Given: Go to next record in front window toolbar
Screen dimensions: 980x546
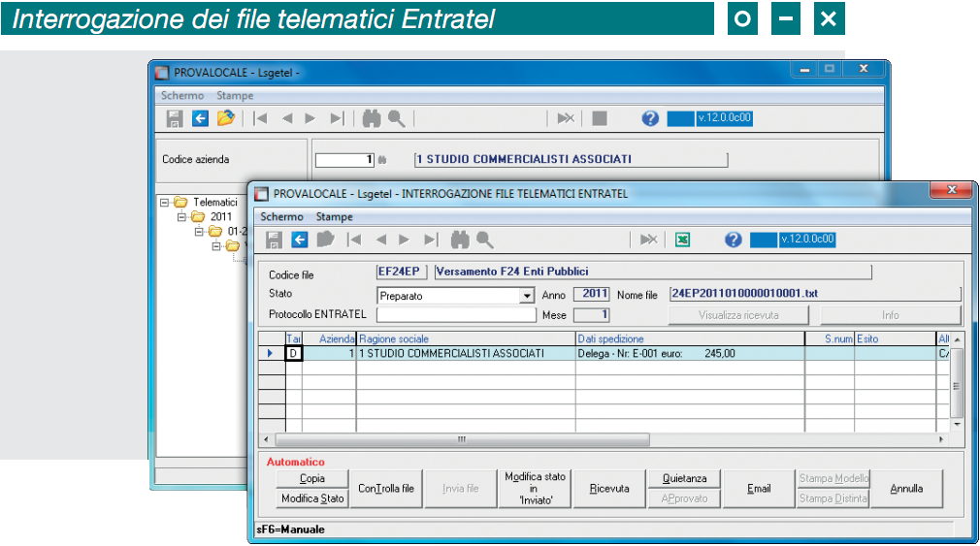Looking at the screenshot, I should pyautogui.click(x=405, y=240).
